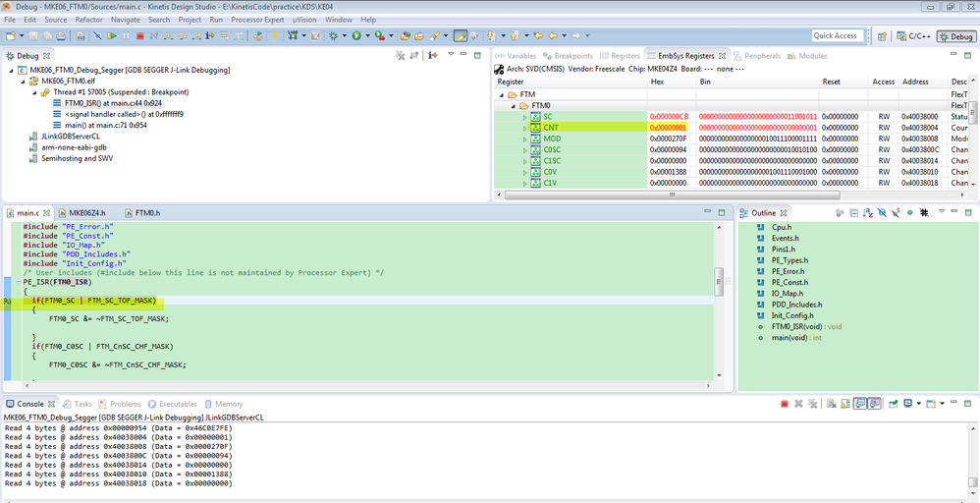Switch to the Variables tab

click(517, 56)
